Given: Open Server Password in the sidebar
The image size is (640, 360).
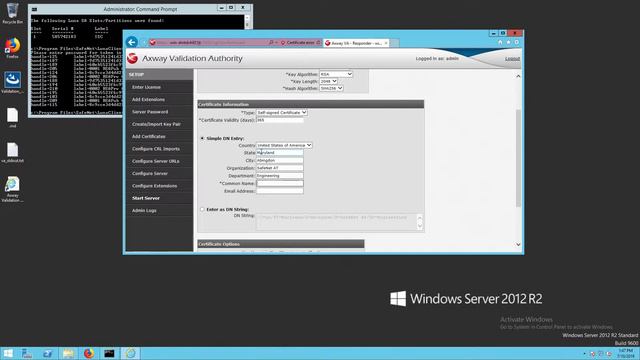Looking at the screenshot, I should click(150, 111).
